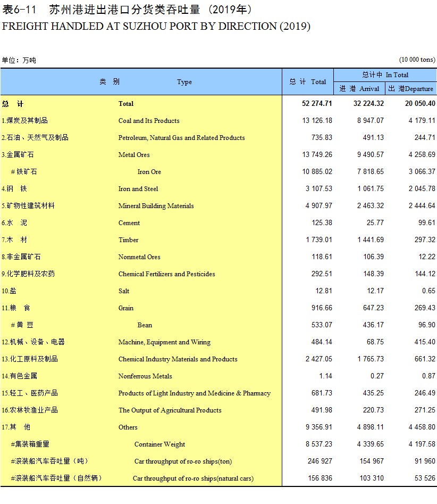Click the Mineral Building Materials label
The width and height of the screenshot is (437, 504).
pos(156,206)
